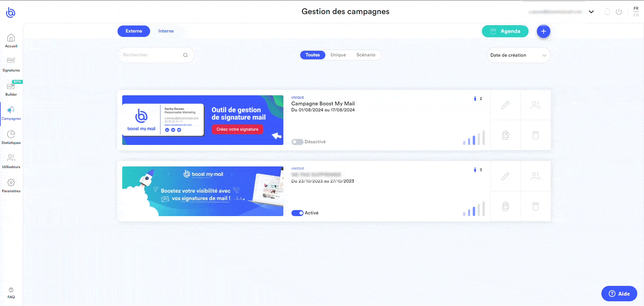This screenshot has width=644, height=306.
Task: Assign users to the 2023 campaign
Action: click(x=536, y=176)
